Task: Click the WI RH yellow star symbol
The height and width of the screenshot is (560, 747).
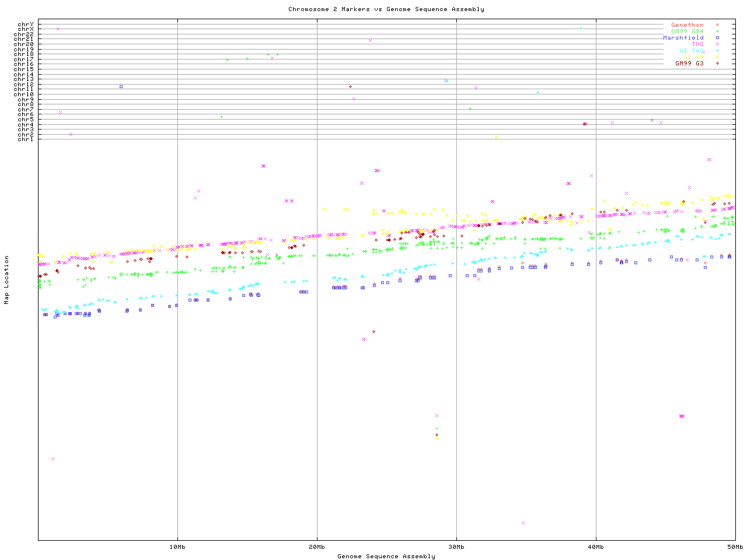Action: [x=717, y=57]
